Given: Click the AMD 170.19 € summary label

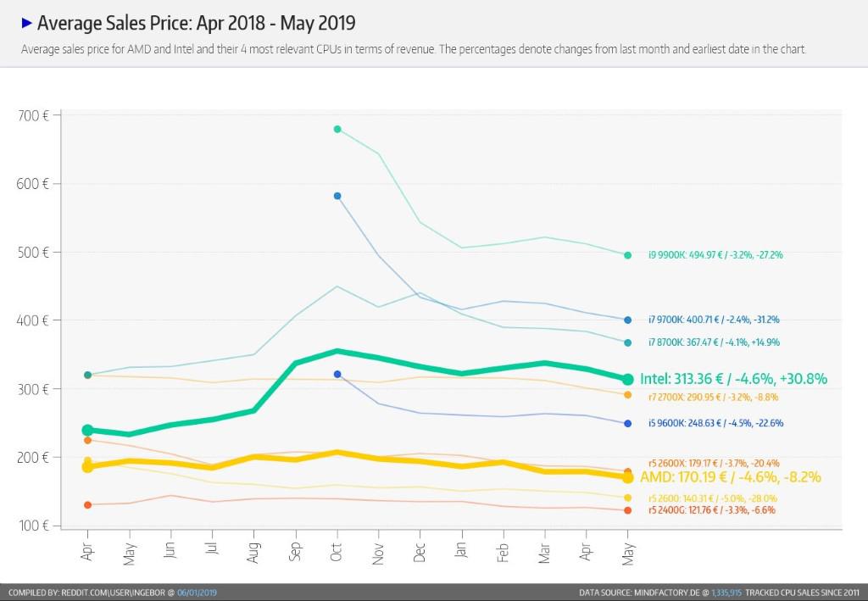Looking at the screenshot, I should click(731, 477).
